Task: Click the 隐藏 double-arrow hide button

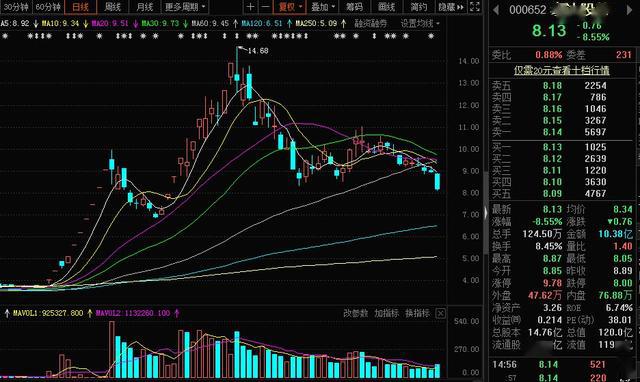Action: click(451, 7)
